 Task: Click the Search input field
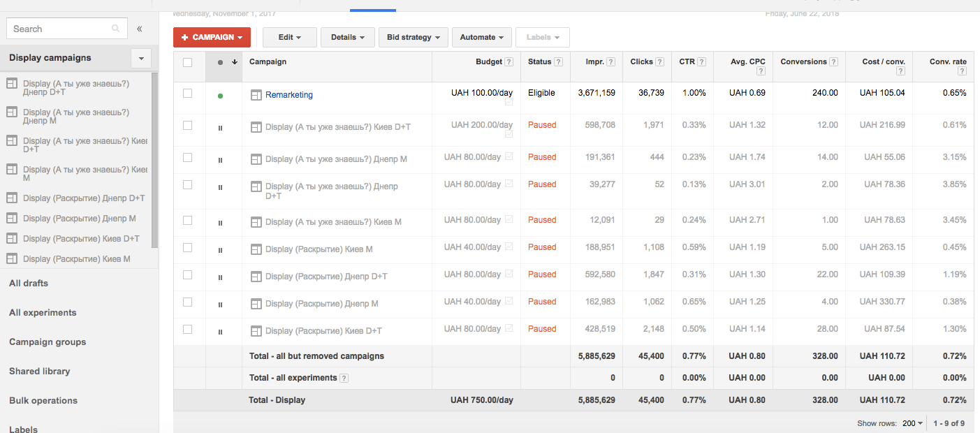[x=59, y=29]
